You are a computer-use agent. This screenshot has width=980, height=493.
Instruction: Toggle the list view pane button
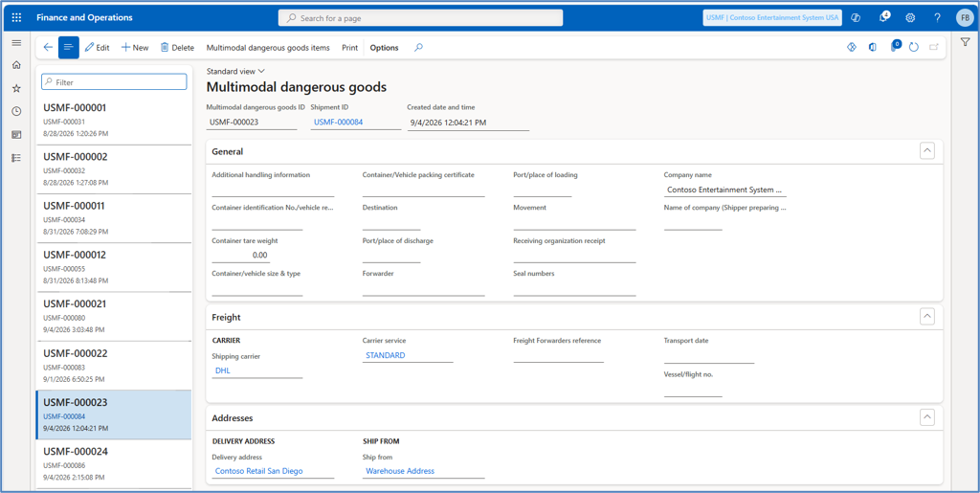coord(69,48)
